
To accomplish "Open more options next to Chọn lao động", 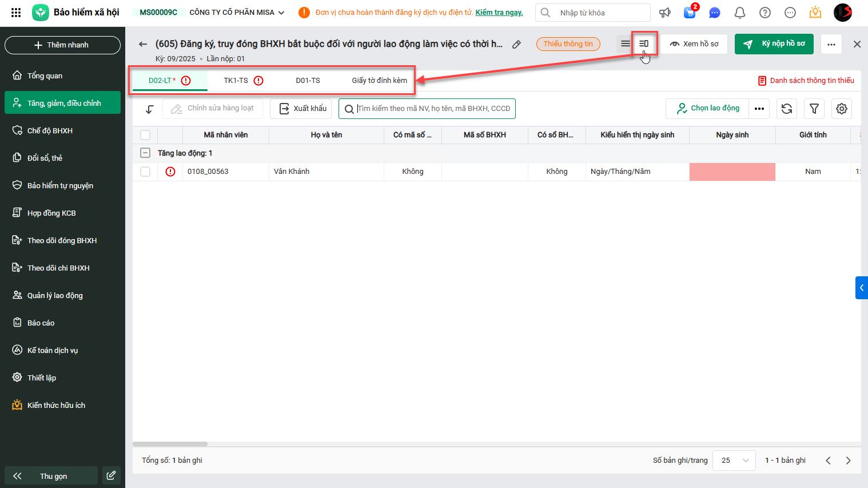I will point(759,109).
